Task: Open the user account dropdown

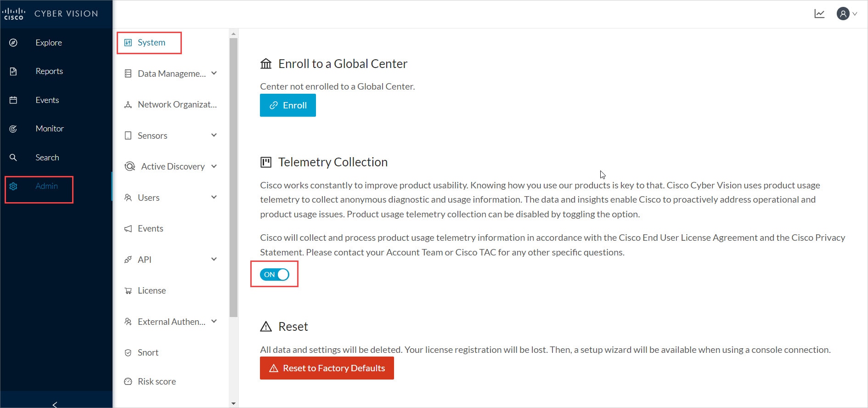Action: [x=847, y=14]
